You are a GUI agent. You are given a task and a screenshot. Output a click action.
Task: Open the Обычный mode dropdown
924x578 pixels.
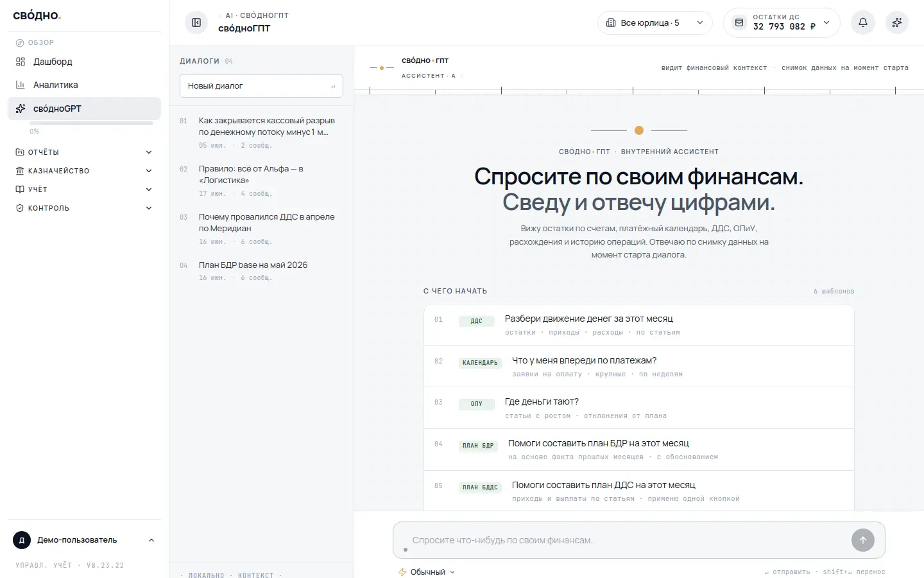[x=427, y=572]
